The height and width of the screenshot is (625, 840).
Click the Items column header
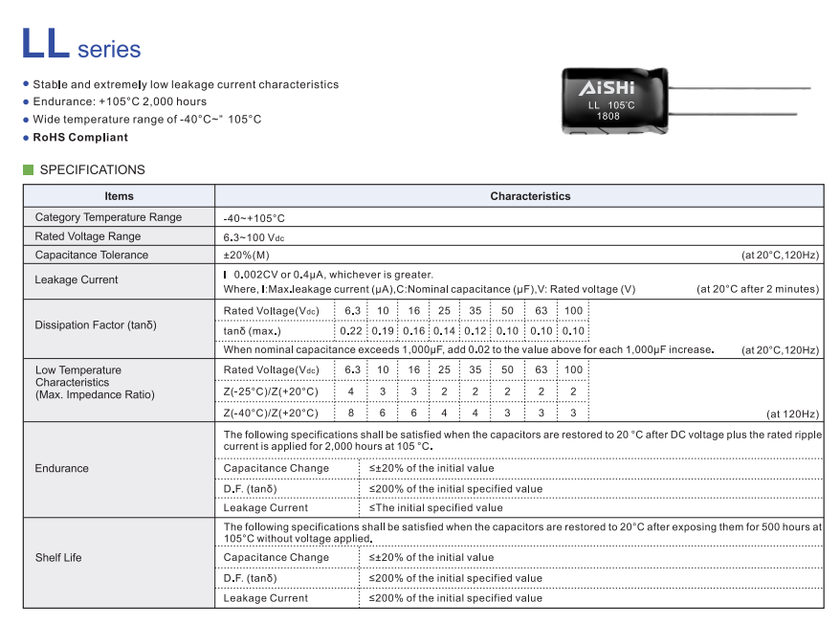[119, 196]
